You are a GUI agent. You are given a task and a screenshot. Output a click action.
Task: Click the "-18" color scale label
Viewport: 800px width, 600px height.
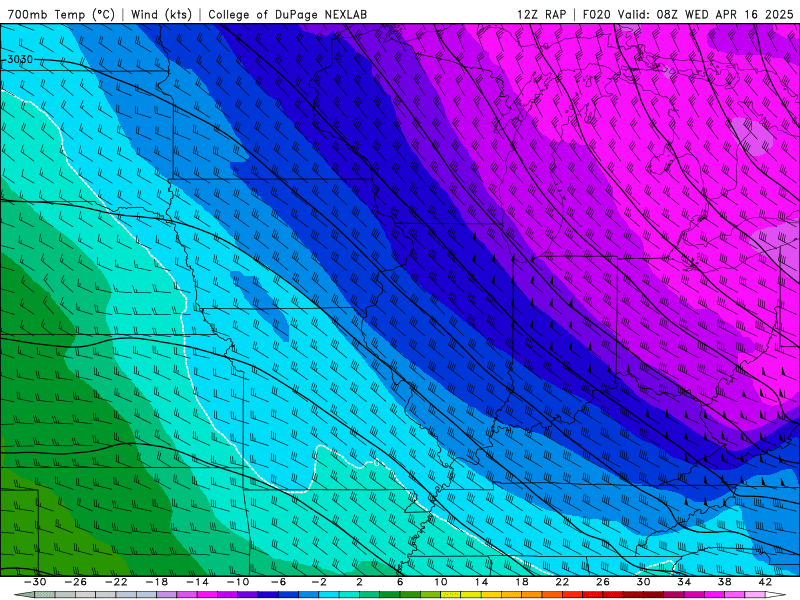157,582
